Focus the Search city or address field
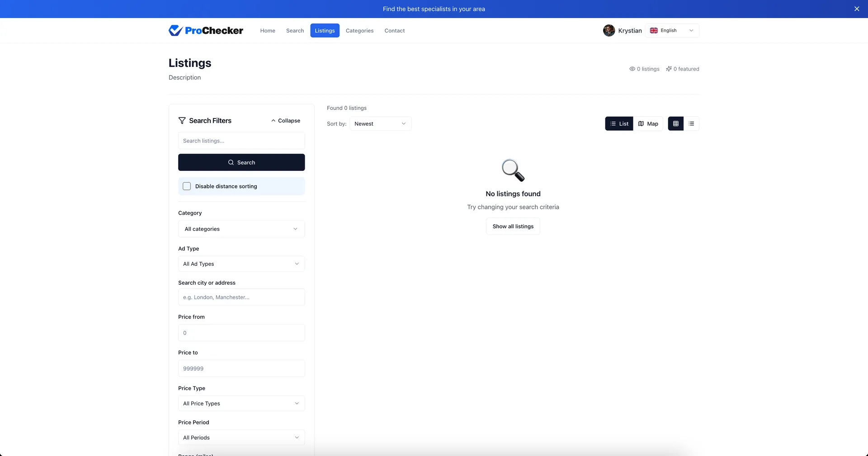The image size is (868, 456). [x=241, y=297]
